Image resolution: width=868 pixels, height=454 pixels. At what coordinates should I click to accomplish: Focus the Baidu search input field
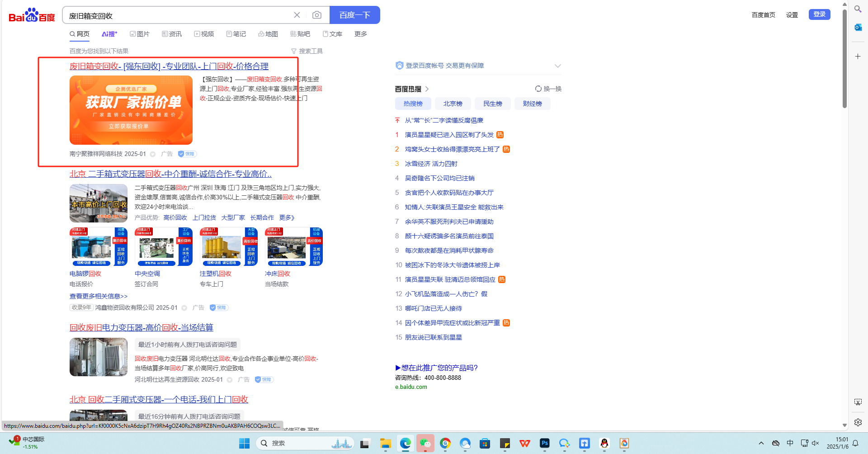point(179,15)
